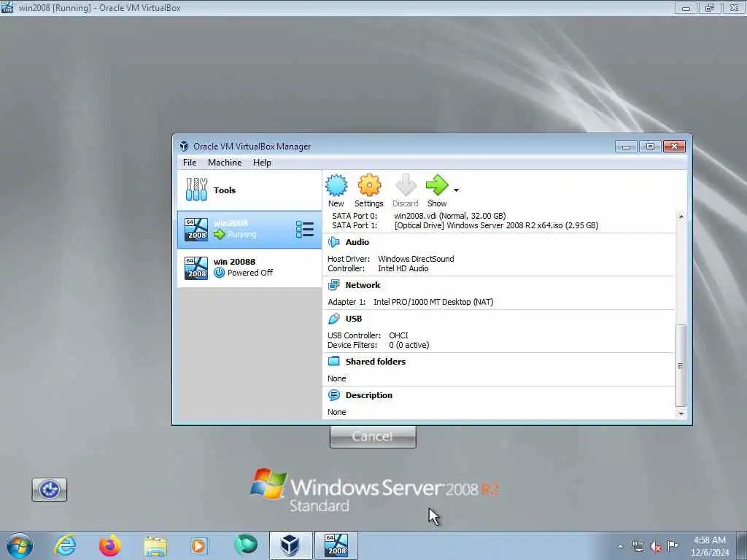The height and width of the screenshot is (560, 747).
Task: Click the OHCI USB controller value
Action: coord(398,335)
